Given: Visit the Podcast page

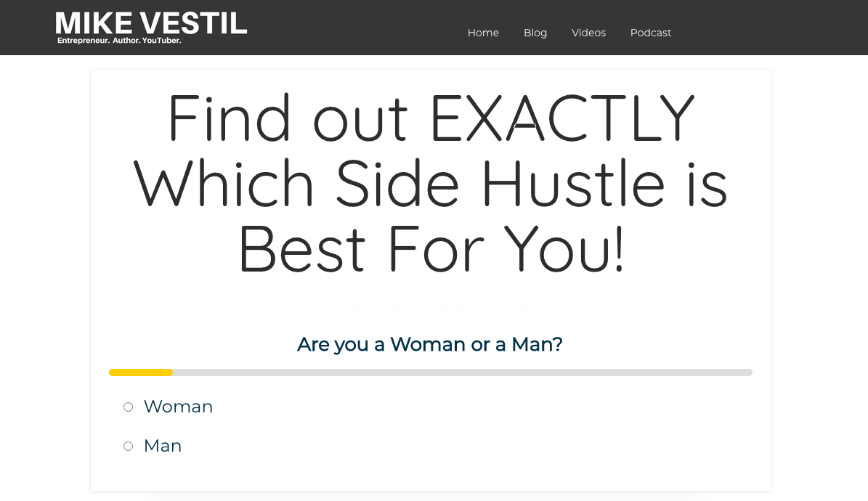Looking at the screenshot, I should [650, 33].
